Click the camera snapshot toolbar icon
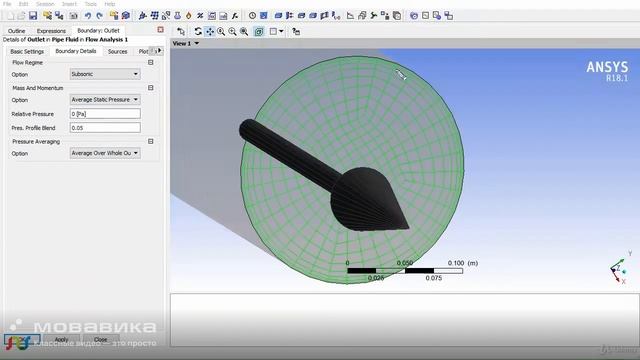 pos(73,16)
